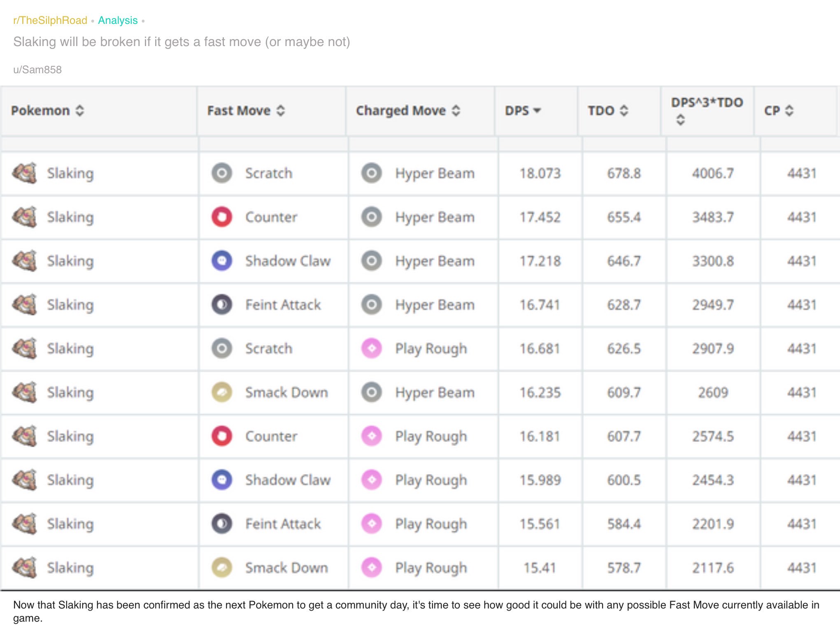
Task: Click normal-type icon beside first Scratch
Action: tap(222, 173)
